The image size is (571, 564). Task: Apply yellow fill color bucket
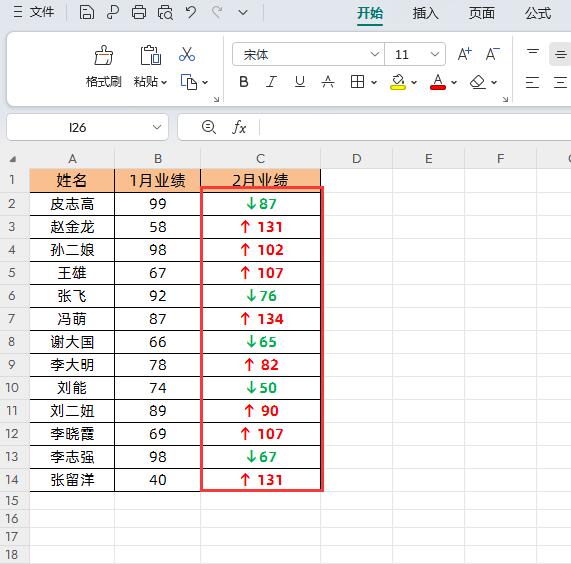(398, 82)
